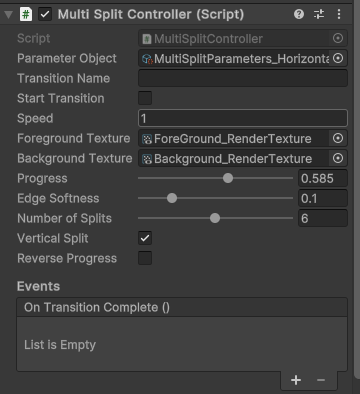Screen dimensions: 360x394
Task: Uncheck the Vertical Split checkbox
Action: (145, 238)
